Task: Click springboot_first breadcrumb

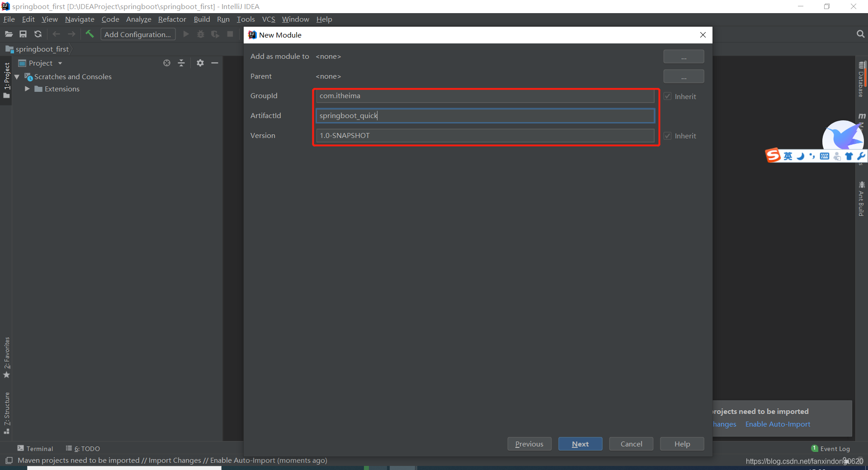Action: pos(38,49)
